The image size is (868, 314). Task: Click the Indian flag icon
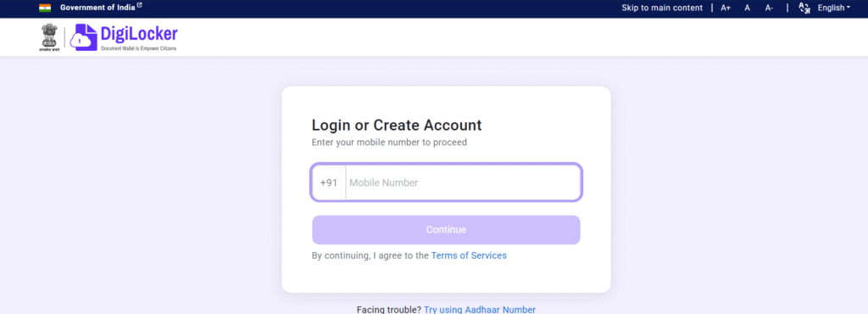(45, 8)
